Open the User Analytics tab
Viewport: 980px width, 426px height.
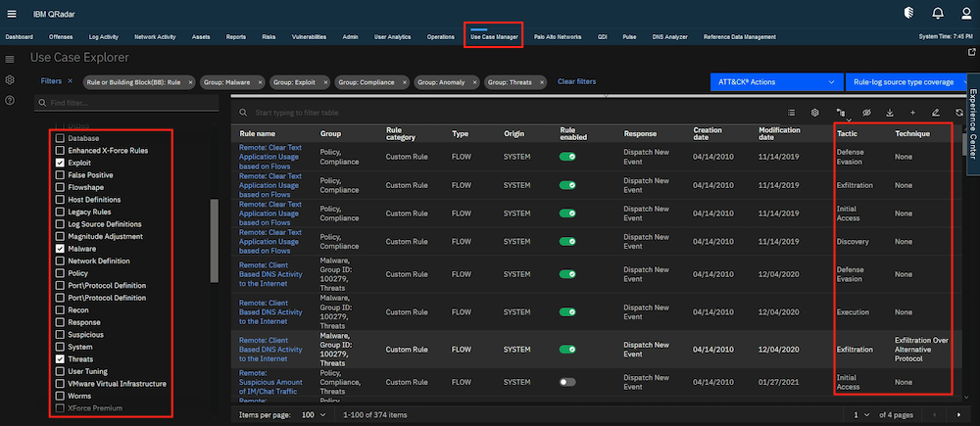[x=392, y=37]
